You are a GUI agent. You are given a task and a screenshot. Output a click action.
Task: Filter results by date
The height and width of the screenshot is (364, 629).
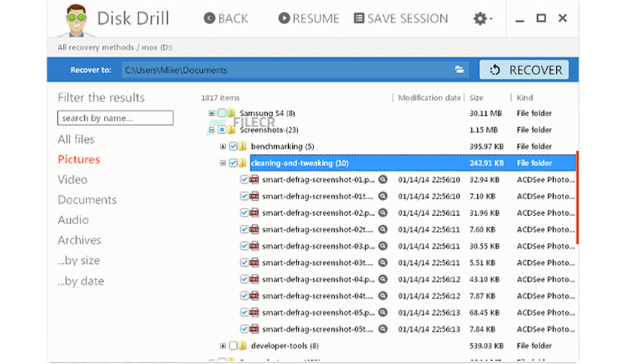pyautogui.click(x=81, y=281)
